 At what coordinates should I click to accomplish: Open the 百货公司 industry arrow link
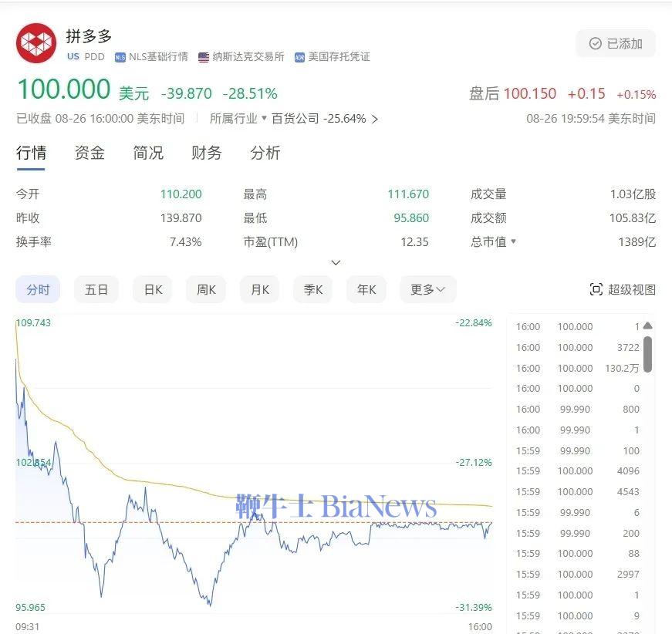click(374, 119)
